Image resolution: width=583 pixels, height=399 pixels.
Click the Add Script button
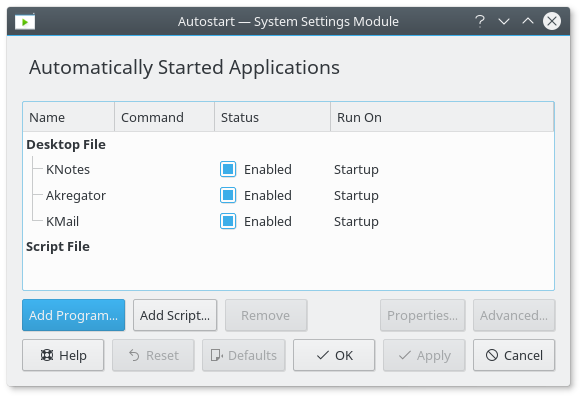click(x=175, y=315)
